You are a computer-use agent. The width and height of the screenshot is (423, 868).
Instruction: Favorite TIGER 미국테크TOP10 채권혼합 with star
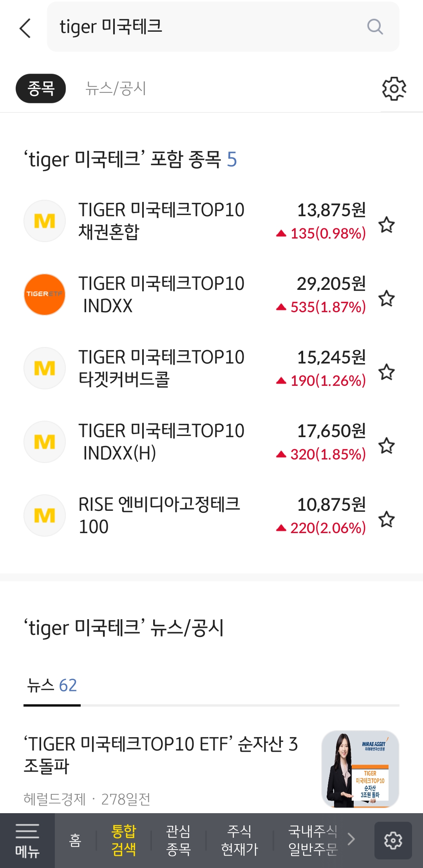click(387, 224)
